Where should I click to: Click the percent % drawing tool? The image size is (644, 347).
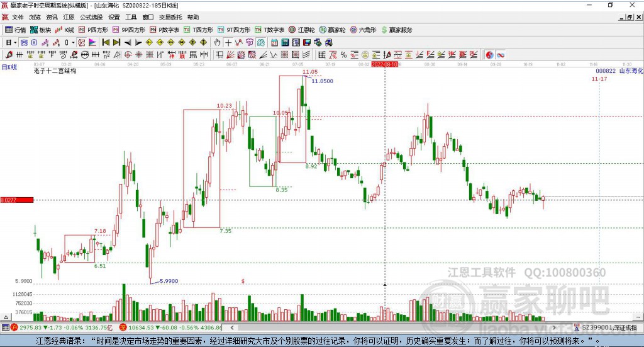[x=343, y=55]
